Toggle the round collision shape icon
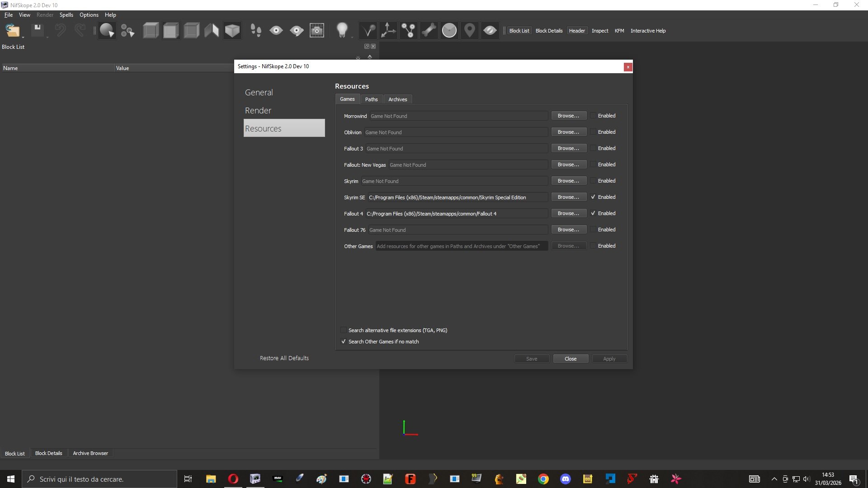This screenshot has height=488, width=868. pos(449,31)
